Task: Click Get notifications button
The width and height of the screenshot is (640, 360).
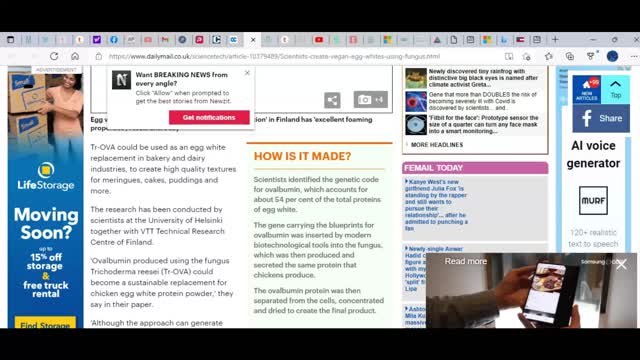Action: [x=209, y=118]
